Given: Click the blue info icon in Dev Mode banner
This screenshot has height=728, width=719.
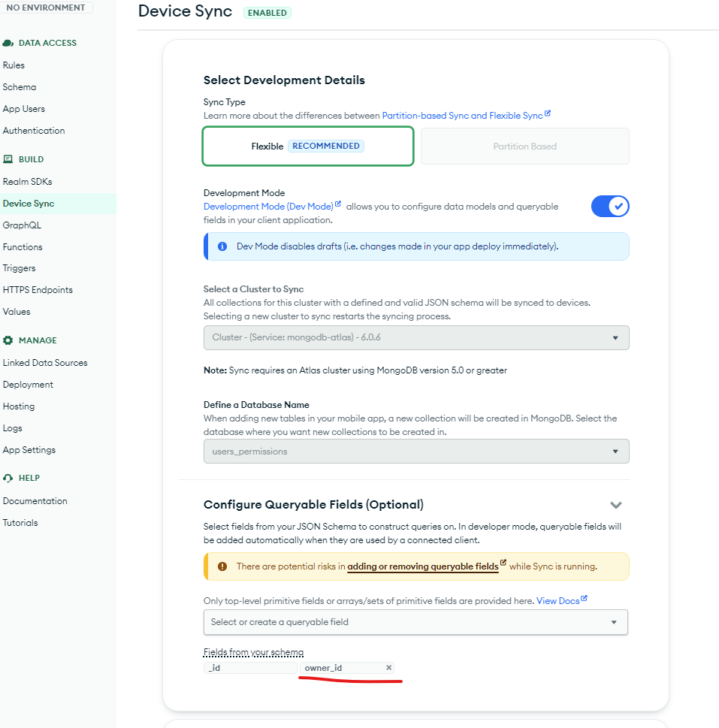Looking at the screenshot, I should pos(222,246).
